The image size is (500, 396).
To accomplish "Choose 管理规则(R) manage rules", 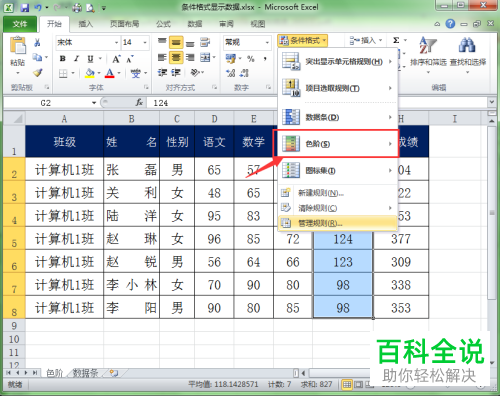I will click(x=338, y=223).
